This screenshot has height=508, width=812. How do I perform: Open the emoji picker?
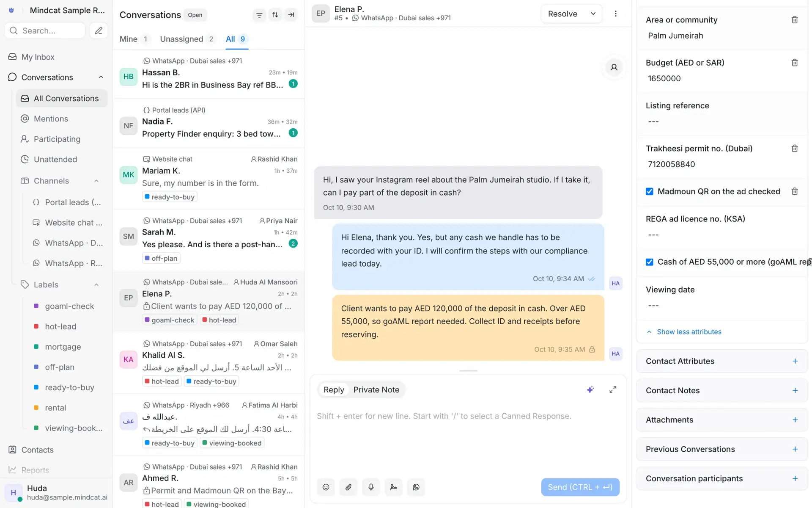click(326, 487)
